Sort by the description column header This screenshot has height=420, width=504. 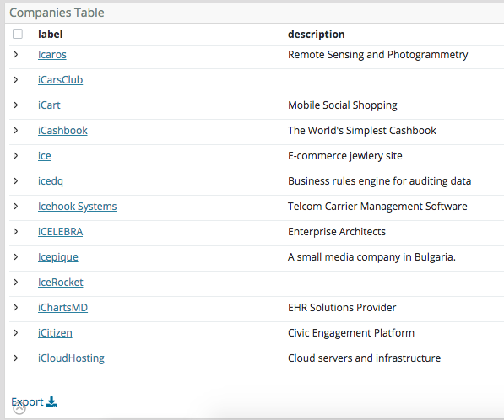click(x=317, y=34)
